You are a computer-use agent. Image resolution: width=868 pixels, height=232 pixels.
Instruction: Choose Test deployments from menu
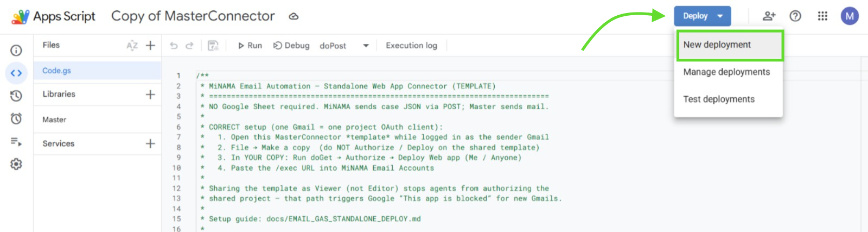(x=728, y=99)
